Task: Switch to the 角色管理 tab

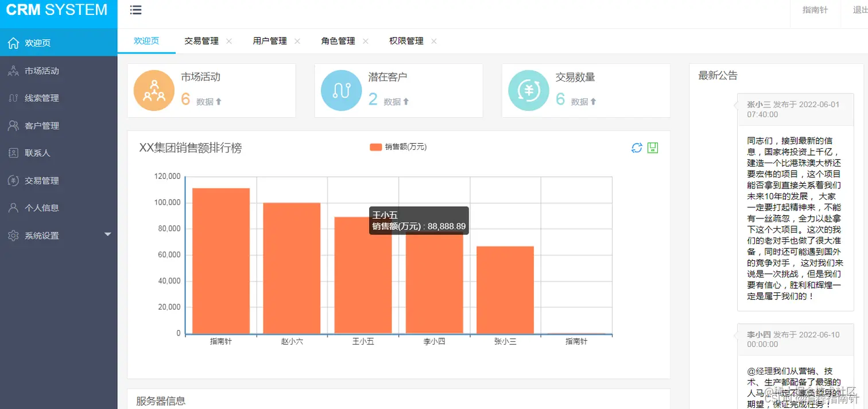Action: click(x=338, y=41)
